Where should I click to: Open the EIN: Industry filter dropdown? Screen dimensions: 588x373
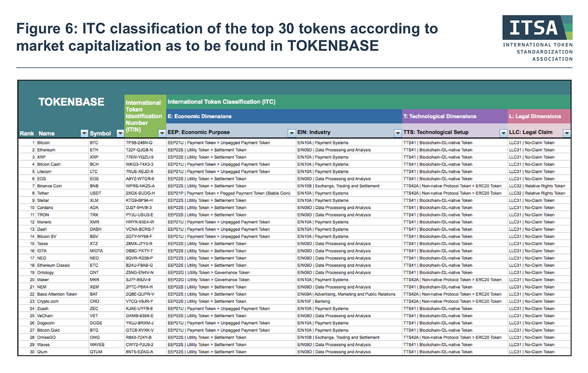pyautogui.click(x=398, y=133)
